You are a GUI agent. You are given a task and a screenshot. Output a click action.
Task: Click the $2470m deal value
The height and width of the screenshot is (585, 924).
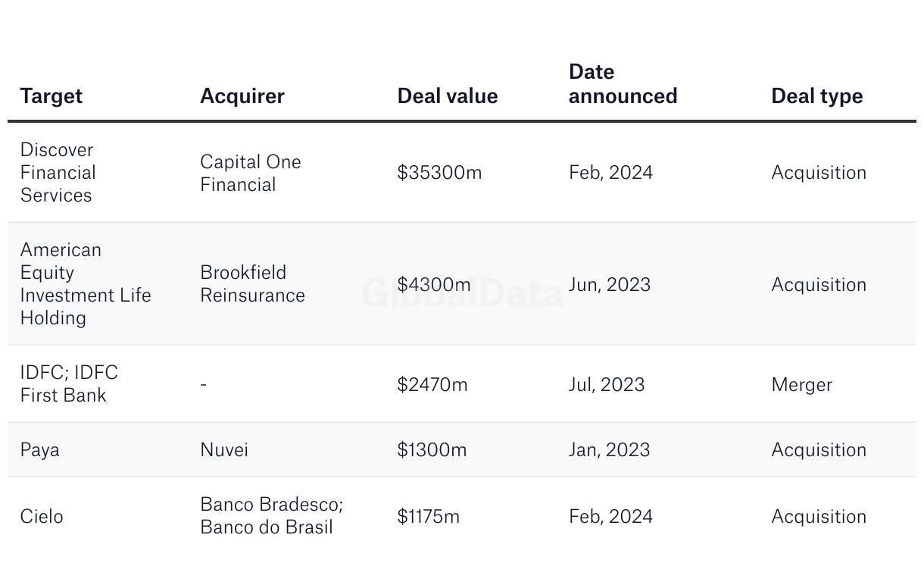click(432, 385)
